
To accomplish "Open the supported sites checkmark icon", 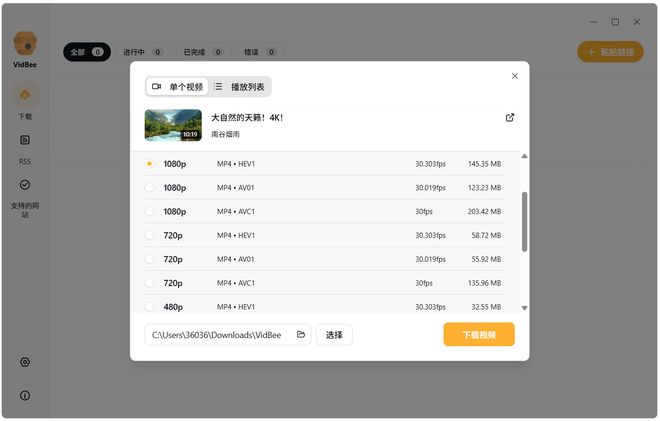I will click(x=25, y=185).
